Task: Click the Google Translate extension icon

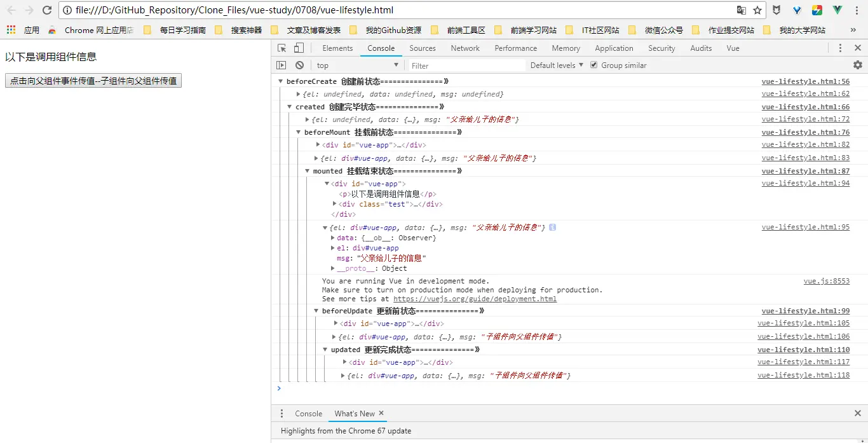Action: tap(741, 10)
